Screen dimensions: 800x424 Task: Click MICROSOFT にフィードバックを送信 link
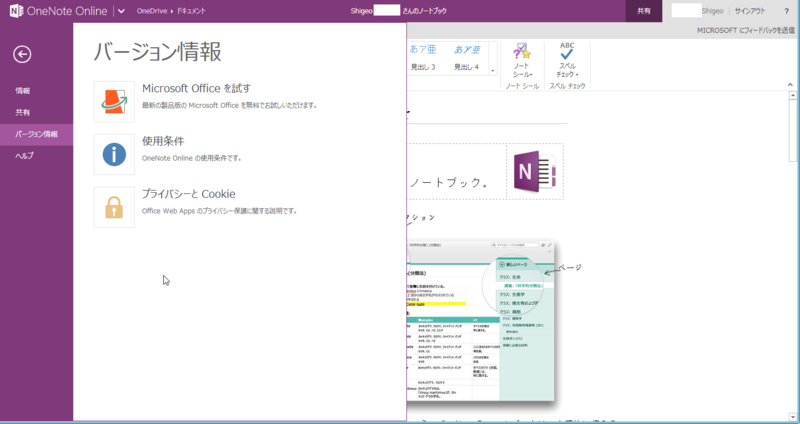point(745,31)
